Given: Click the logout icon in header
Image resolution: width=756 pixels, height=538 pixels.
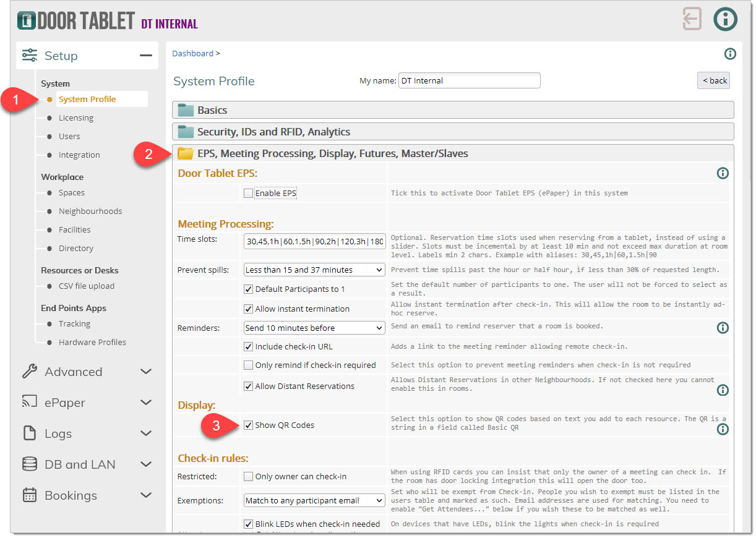Looking at the screenshot, I should tap(692, 19).
